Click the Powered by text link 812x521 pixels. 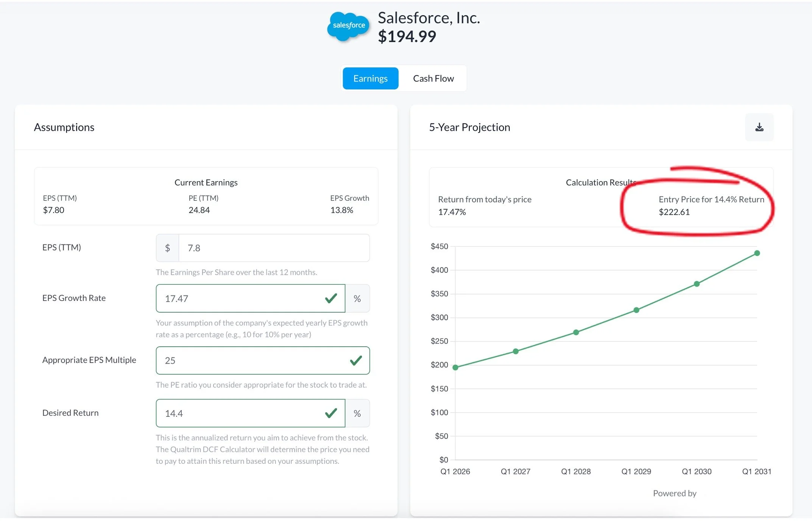tap(674, 493)
